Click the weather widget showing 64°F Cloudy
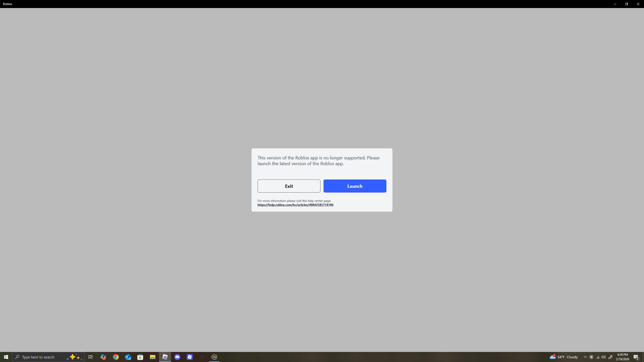The image size is (644, 362). coord(564,357)
